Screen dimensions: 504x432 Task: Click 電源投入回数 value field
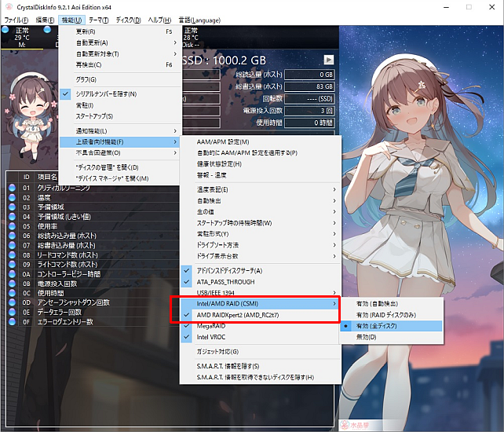[309, 111]
